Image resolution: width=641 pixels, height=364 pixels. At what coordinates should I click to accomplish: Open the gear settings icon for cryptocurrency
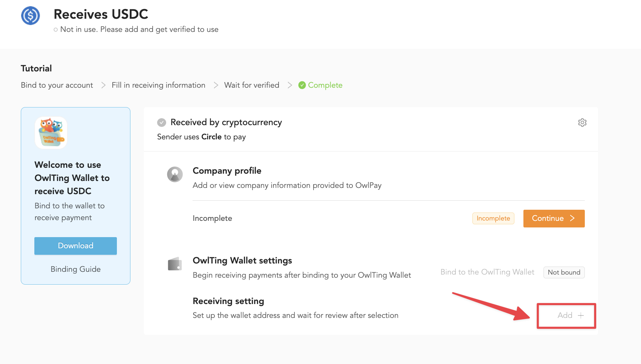582,122
